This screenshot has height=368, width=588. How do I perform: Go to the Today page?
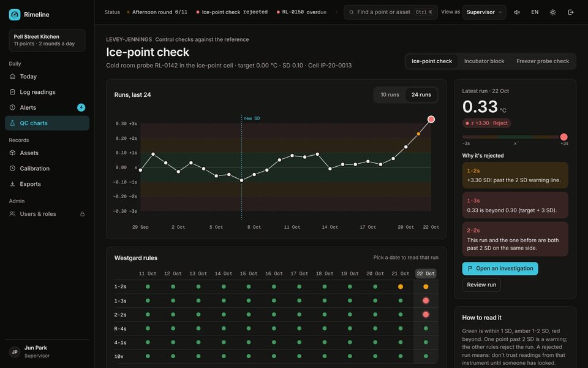(47, 77)
